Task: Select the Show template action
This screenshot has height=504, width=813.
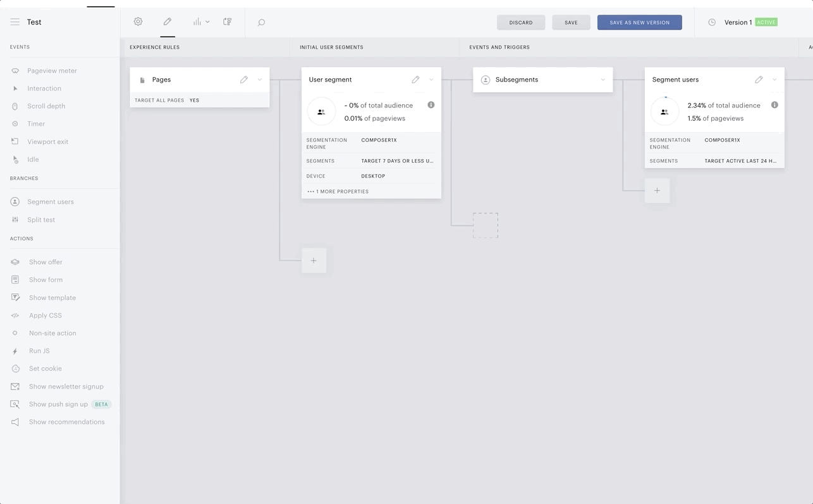Action: click(52, 297)
